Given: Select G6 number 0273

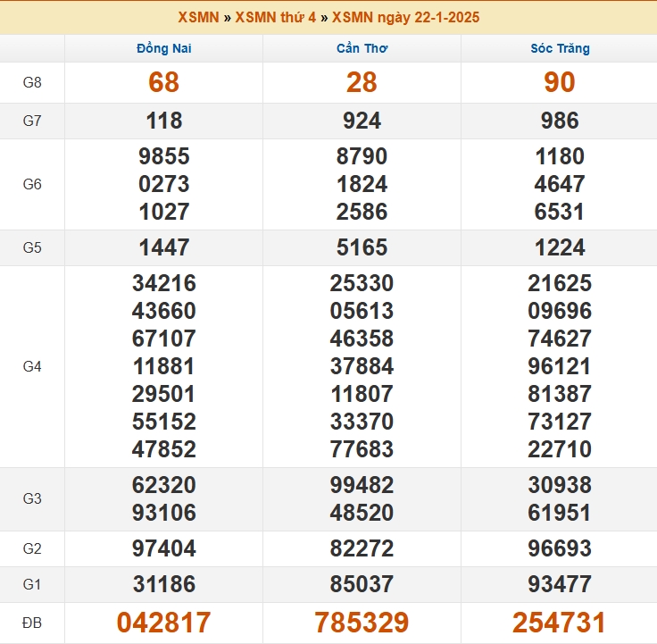Looking at the screenshot, I should pos(164,184).
